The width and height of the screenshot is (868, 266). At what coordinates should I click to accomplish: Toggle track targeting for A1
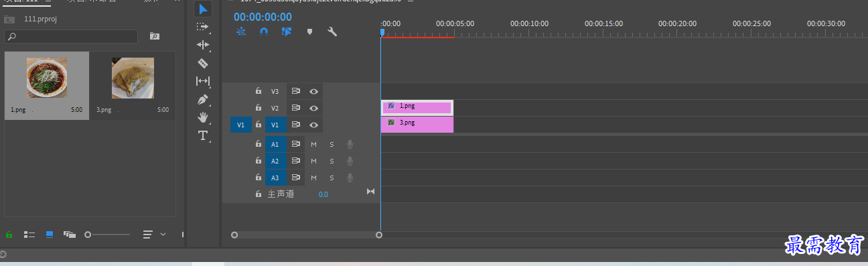(275, 144)
